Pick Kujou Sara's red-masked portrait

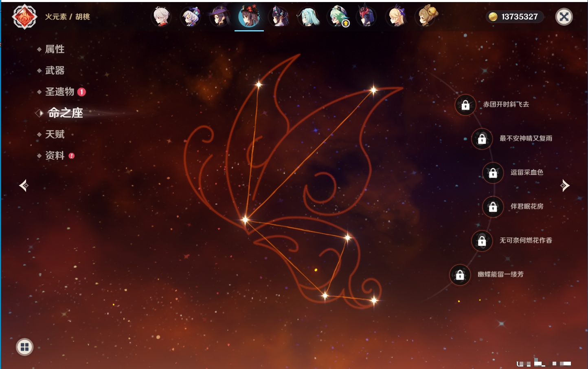pos(366,17)
